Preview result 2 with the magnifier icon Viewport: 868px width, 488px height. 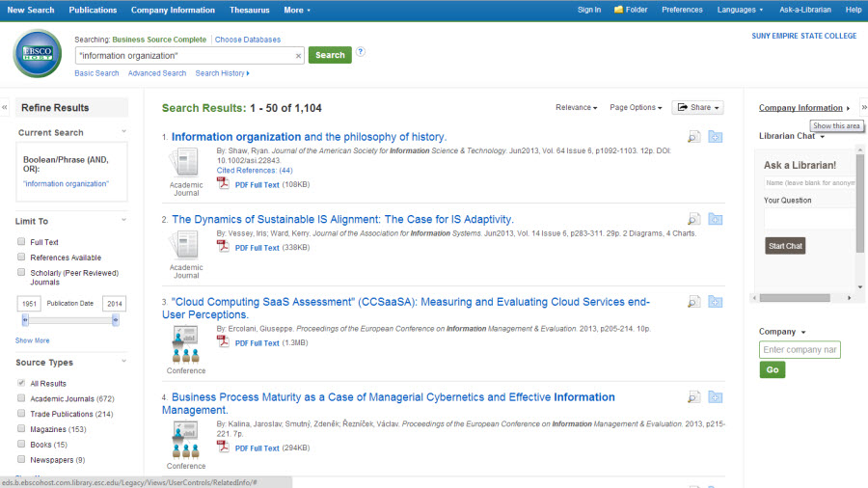[x=693, y=219]
